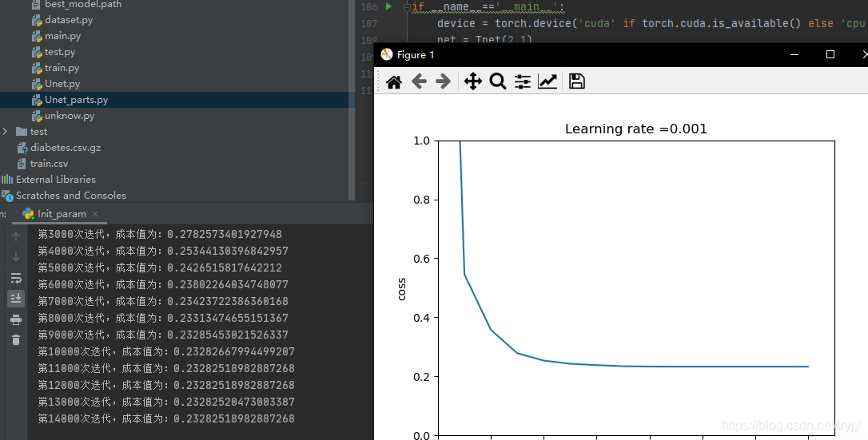The height and width of the screenshot is (440, 868).
Task: Open unknow.py in project tree
Action: (70, 116)
